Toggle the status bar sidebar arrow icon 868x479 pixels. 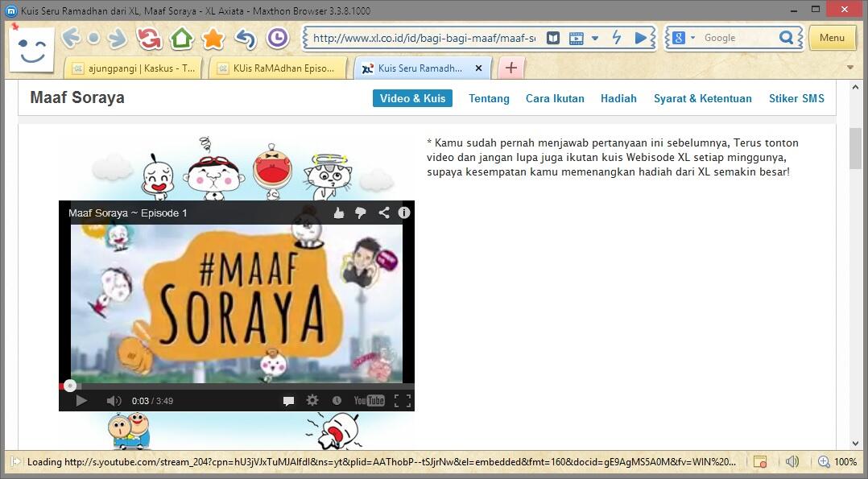point(16,461)
